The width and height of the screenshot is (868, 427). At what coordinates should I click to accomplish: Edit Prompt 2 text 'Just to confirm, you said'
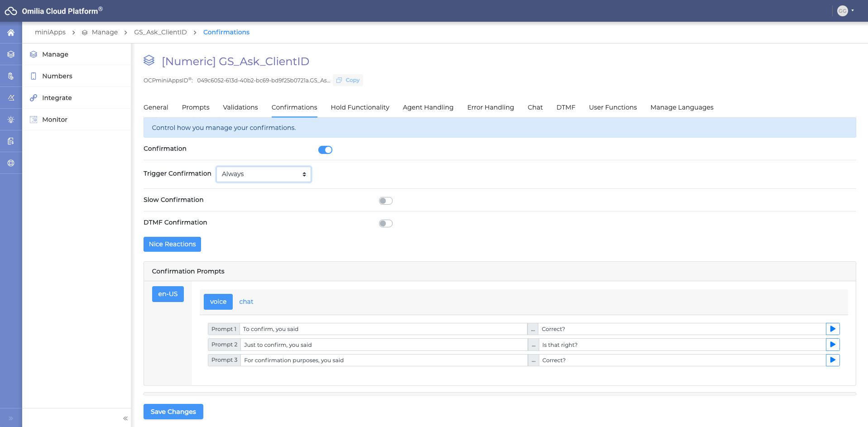(384, 345)
